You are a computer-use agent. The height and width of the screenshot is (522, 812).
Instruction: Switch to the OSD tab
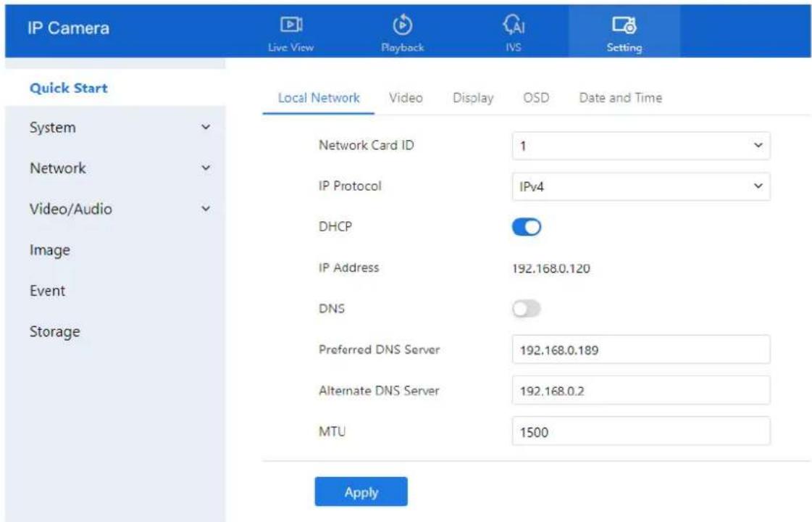(536, 98)
